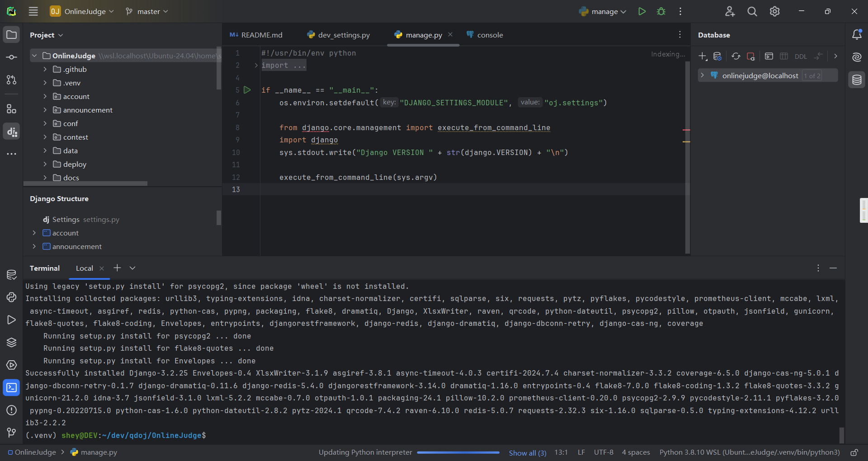Viewport: 868px width, 461px height.
Task: Open the Code With Me icon
Action: coord(730,11)
